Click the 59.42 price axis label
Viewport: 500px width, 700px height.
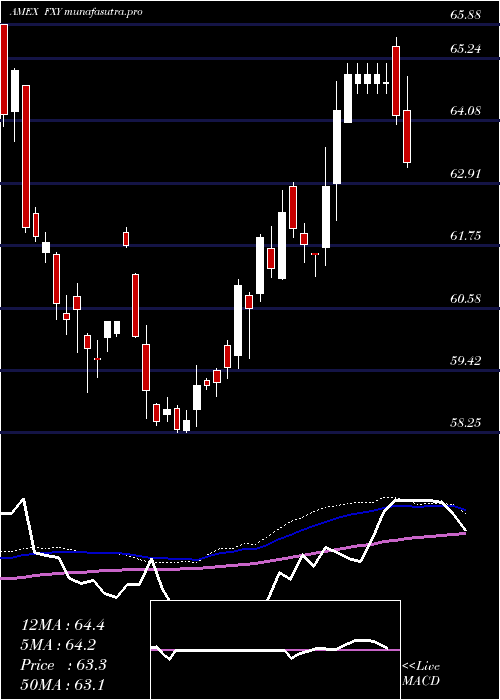465,360
